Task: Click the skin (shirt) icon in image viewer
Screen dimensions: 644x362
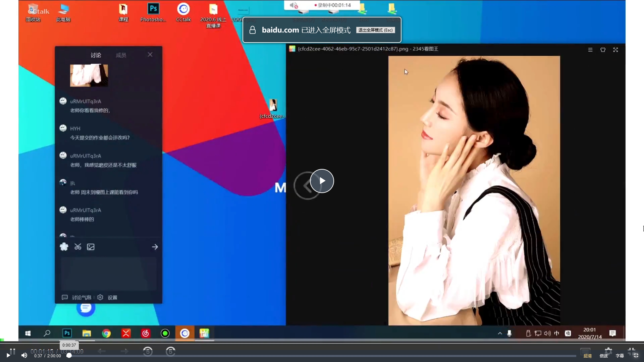Action: 603,50
